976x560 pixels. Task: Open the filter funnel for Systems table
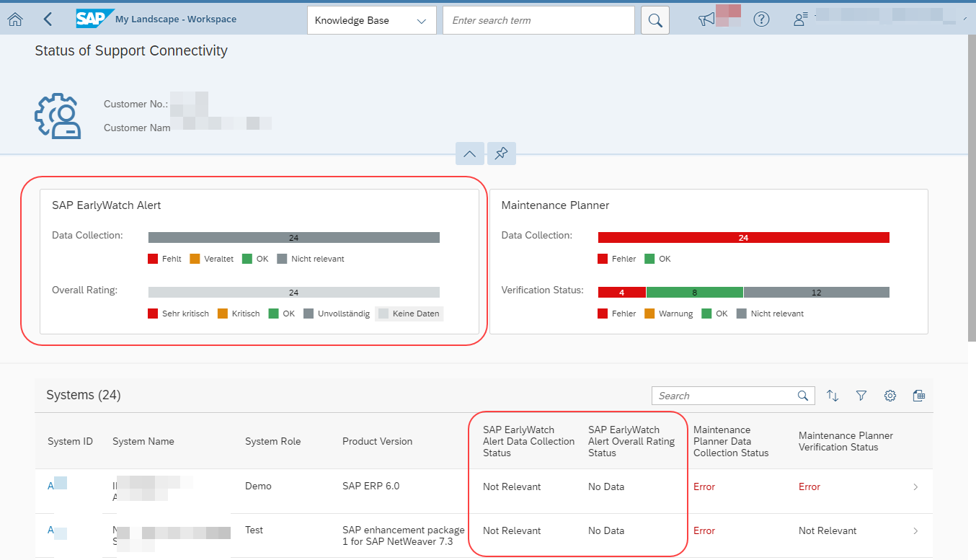coord(861,396)
